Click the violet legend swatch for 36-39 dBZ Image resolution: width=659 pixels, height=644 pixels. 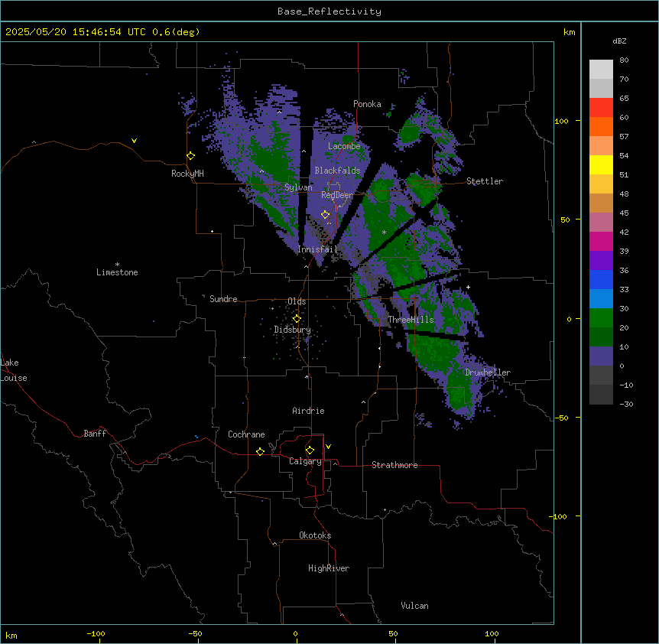pyautogui.click(x=601, y=261)
